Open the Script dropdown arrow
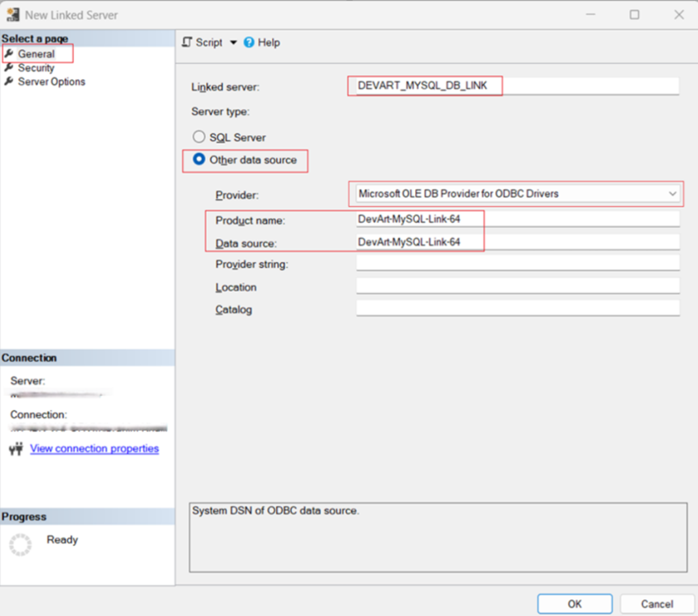 pos(232,43)
